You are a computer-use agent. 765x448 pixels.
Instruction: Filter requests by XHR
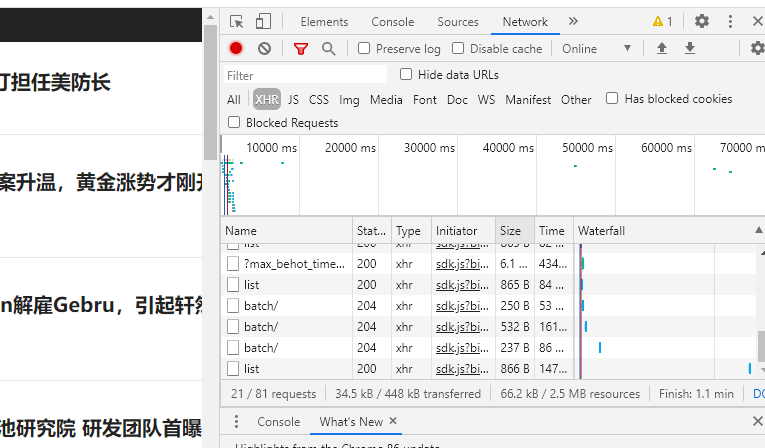266,100
